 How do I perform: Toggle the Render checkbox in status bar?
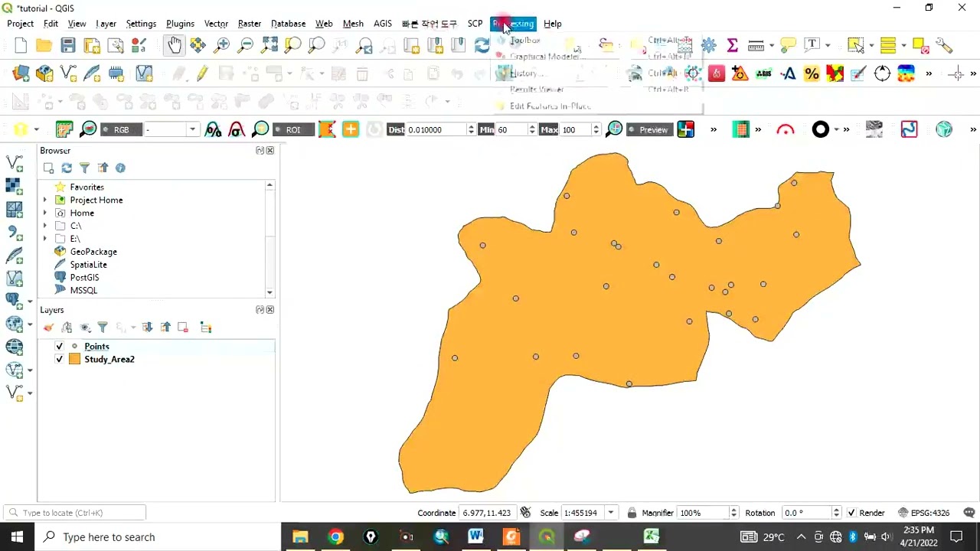tap(851, 513)
